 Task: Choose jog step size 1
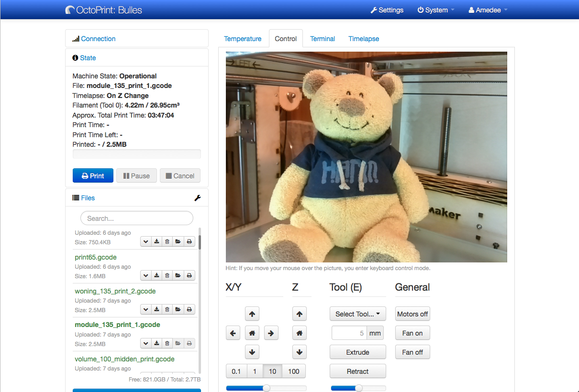[255, 371]
